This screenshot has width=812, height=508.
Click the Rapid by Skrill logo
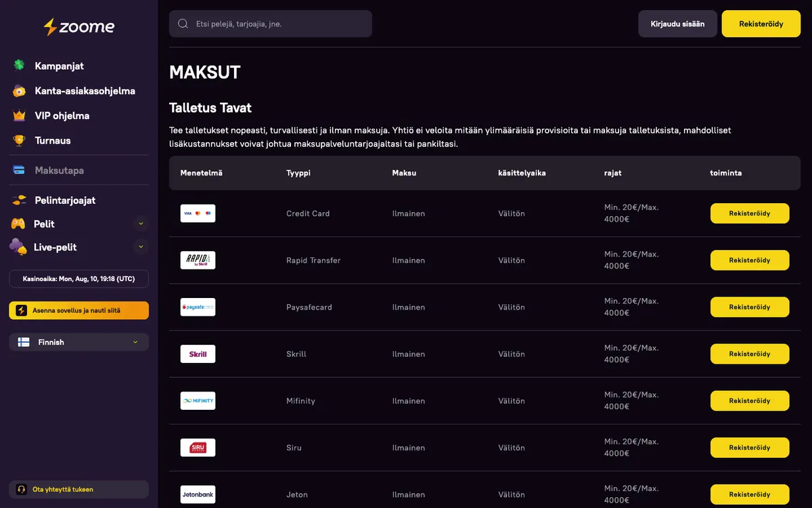coord(198,260)
